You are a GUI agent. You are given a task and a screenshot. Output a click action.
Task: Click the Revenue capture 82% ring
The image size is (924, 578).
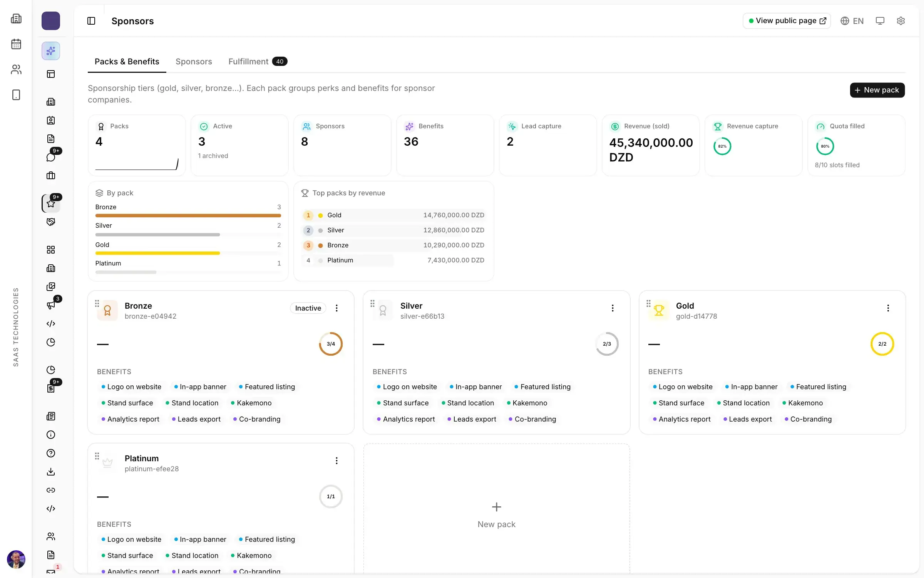click(x=722, y=146)
